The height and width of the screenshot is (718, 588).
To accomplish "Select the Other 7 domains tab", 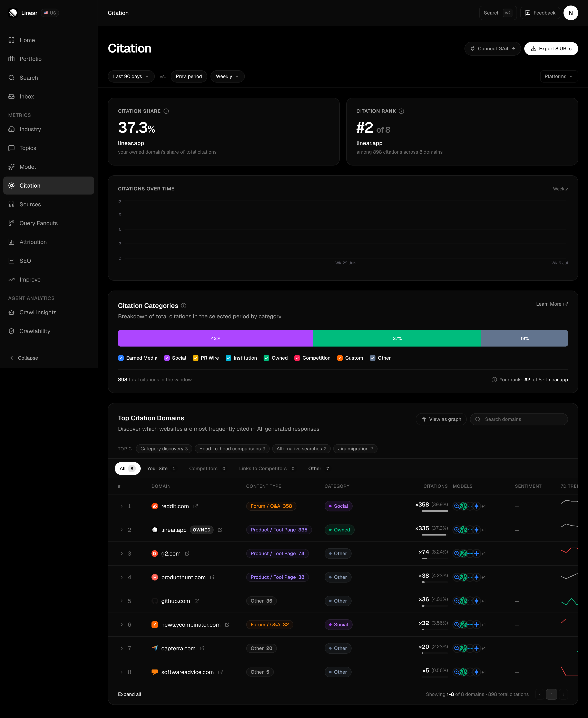I will point(318,469).
